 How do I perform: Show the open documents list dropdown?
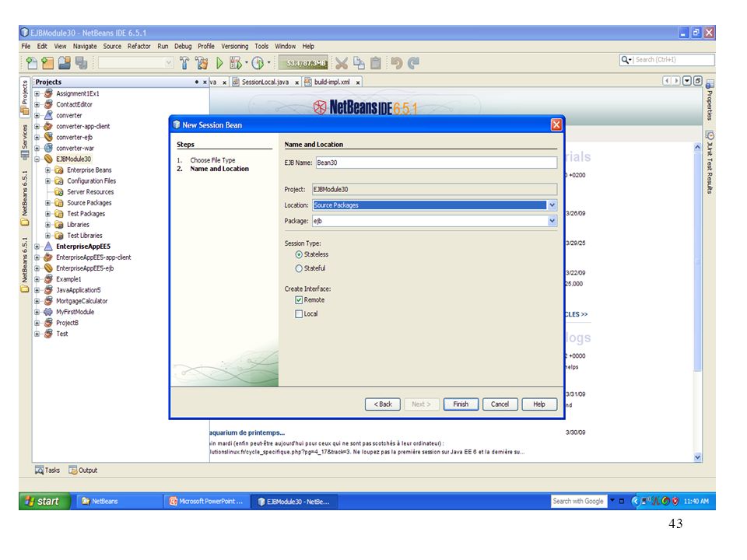[x=686, y=81]
